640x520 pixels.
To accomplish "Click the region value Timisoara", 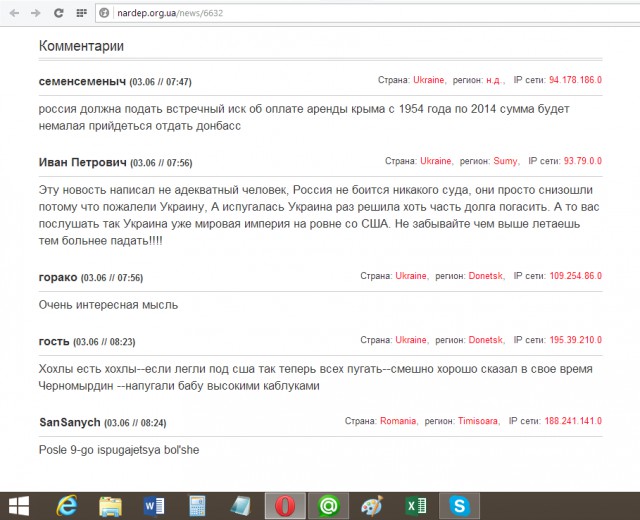I will coord(478,421).
